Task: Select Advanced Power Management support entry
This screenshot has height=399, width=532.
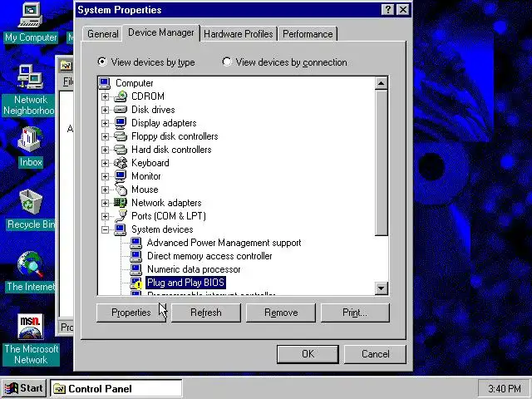Action: pyautogui.click(x=224, y=243)
